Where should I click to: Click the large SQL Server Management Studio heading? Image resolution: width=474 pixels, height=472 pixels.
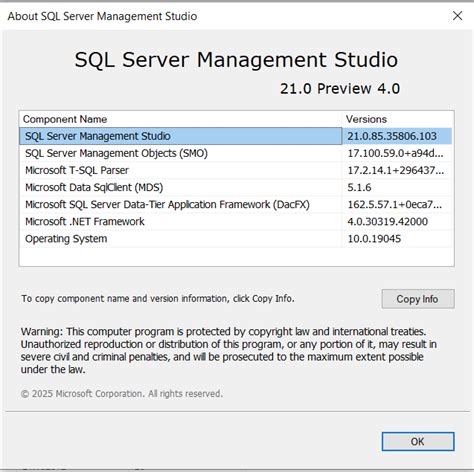[236, 60]
